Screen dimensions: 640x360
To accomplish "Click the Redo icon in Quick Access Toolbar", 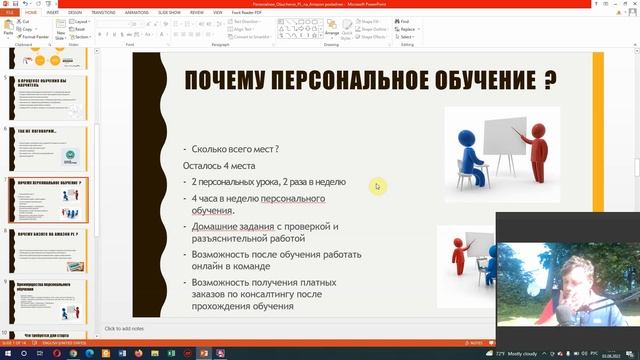I will click(x=37, y=4).
